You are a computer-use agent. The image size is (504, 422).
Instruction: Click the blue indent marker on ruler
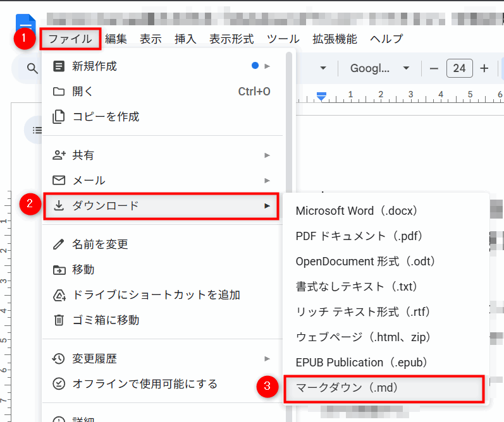point(321,96)
